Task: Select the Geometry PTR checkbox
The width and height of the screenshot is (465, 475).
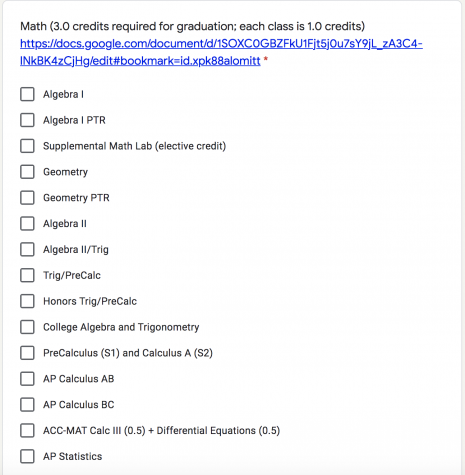Action: [x=27, y=198]
